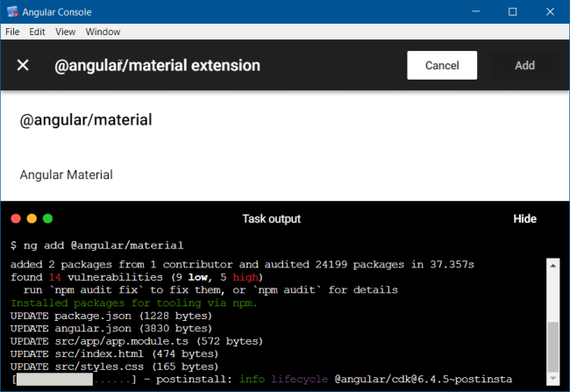Click the Angular Console app icon in title bar
The height and width of the screenshot is (392, 570).
click(x=12, y=11)
